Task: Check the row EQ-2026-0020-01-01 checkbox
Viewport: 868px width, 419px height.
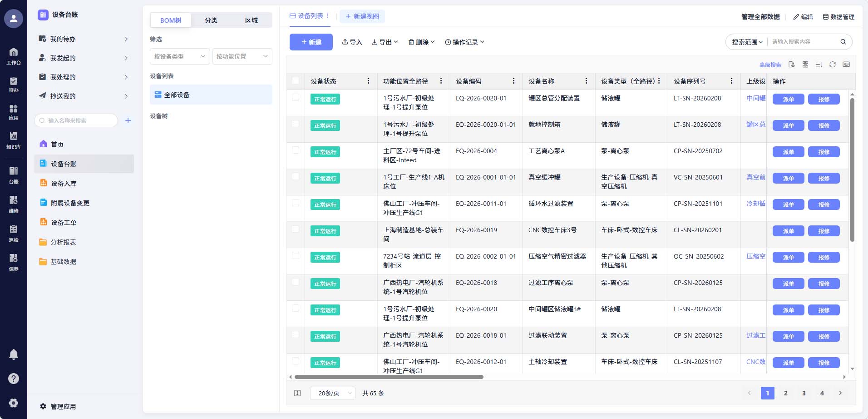Action: click(x=296, y=124)
